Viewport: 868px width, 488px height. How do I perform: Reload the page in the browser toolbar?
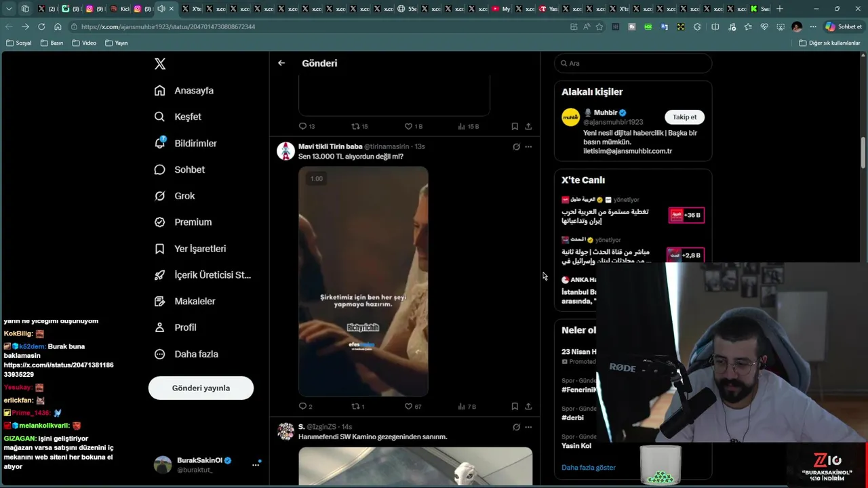tap(41, 26)
